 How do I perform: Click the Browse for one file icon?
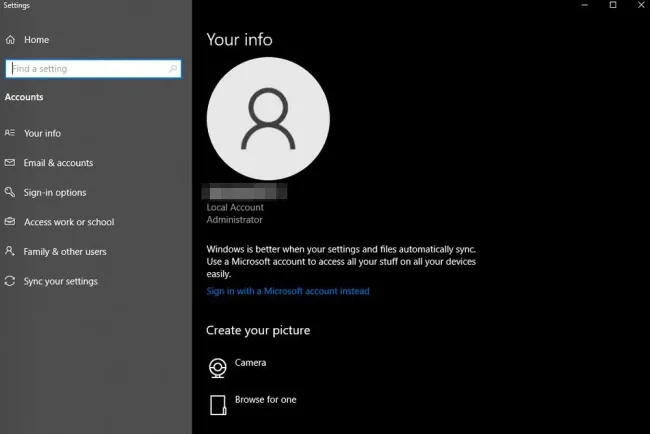(218, 405)
